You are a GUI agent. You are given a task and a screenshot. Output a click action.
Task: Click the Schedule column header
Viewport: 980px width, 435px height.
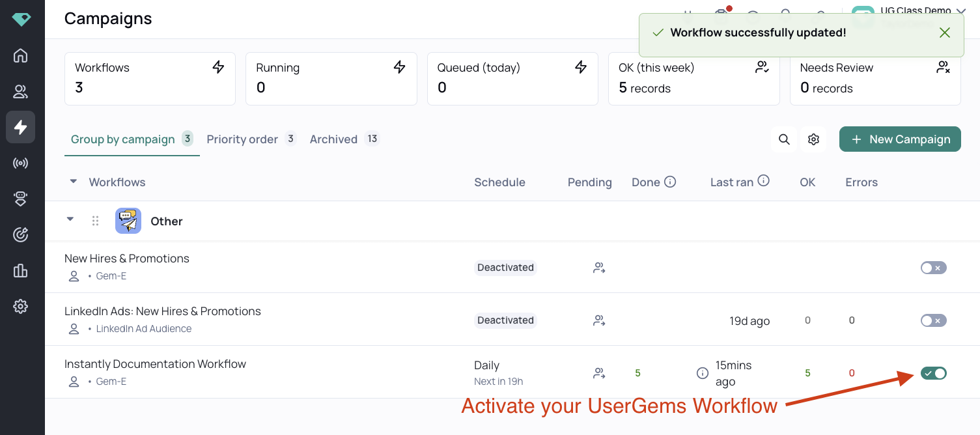point(499,182)
